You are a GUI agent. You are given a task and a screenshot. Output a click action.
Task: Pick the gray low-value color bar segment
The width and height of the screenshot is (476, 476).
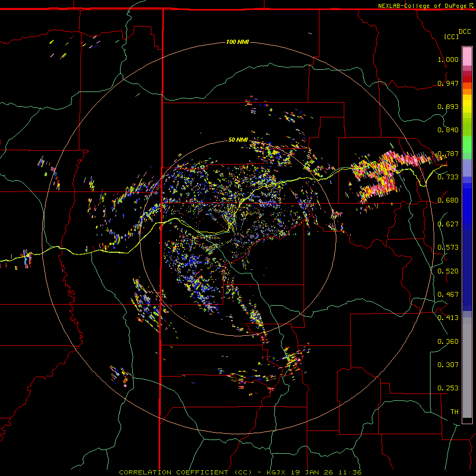[x=467, y=368]
